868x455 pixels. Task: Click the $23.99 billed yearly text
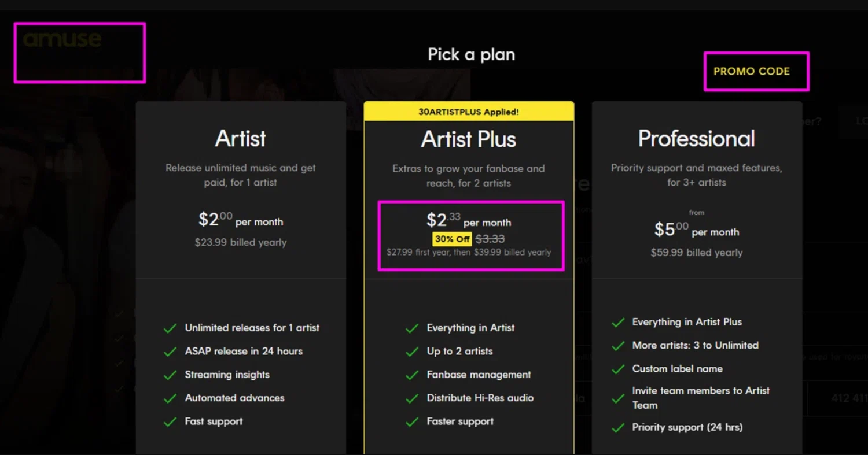click(241, 242)
